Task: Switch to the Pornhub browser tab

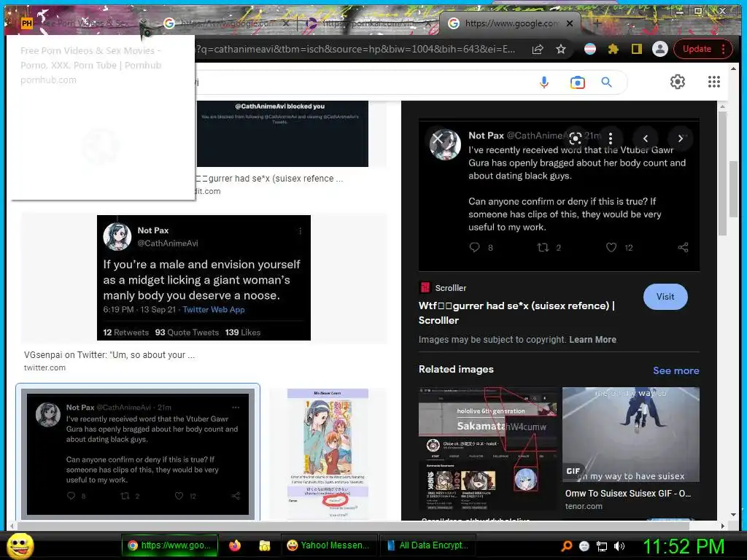Action: (82, 23)
